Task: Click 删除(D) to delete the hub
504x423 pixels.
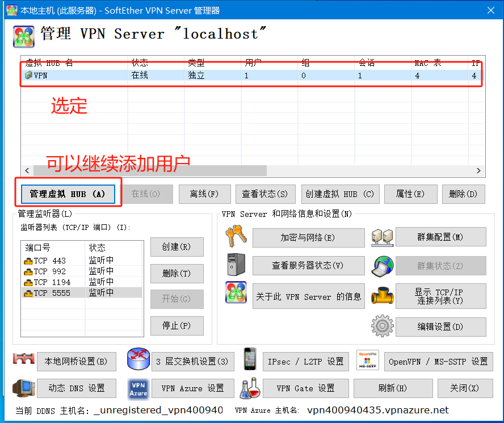Action: tap(464, 194)
